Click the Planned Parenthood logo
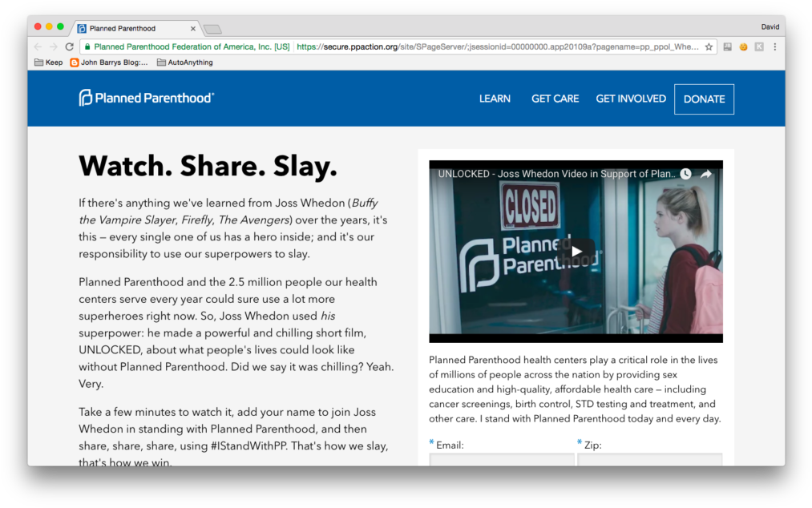 point(145,97)
